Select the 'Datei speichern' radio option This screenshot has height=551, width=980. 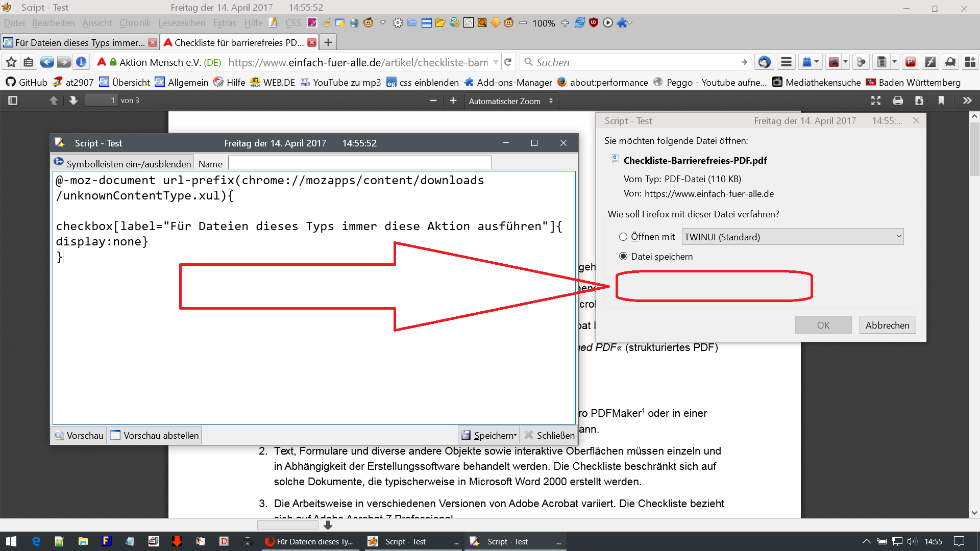pos(623,256)
